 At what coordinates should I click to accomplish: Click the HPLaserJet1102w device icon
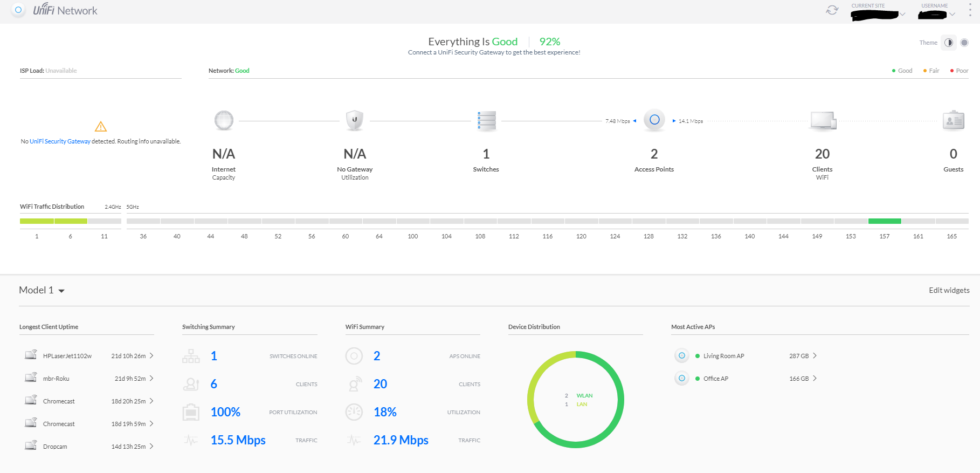point(31,354)
